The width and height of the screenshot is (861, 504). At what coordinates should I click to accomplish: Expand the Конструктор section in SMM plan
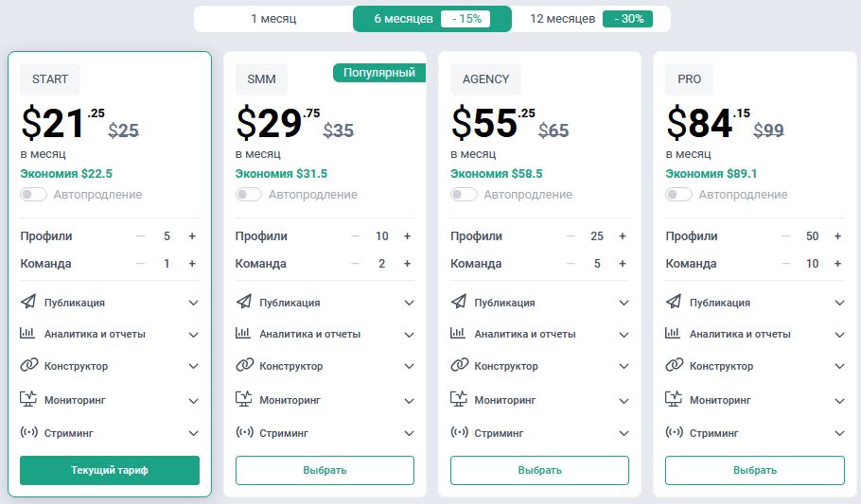click(409, 367)
